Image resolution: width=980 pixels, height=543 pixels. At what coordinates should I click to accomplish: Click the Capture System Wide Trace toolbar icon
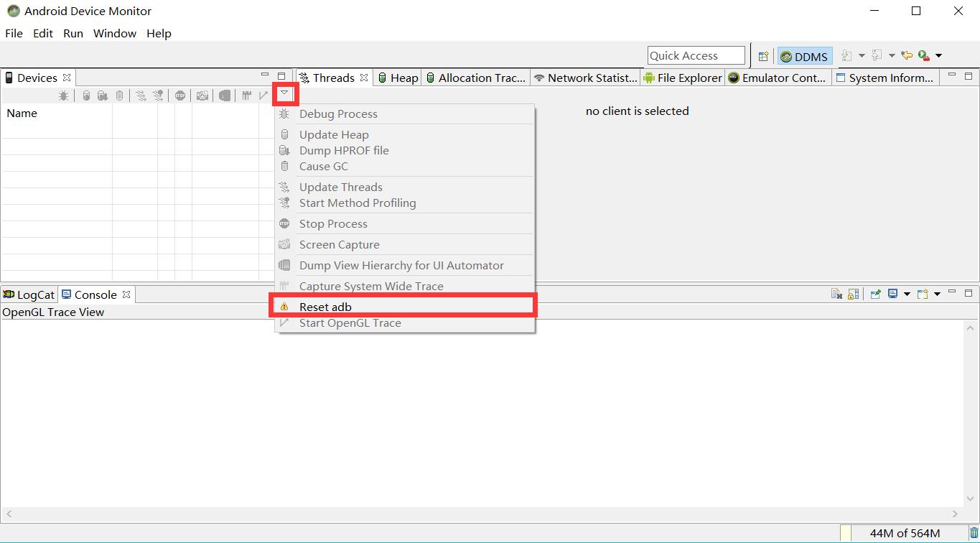(x=246, y=96)
